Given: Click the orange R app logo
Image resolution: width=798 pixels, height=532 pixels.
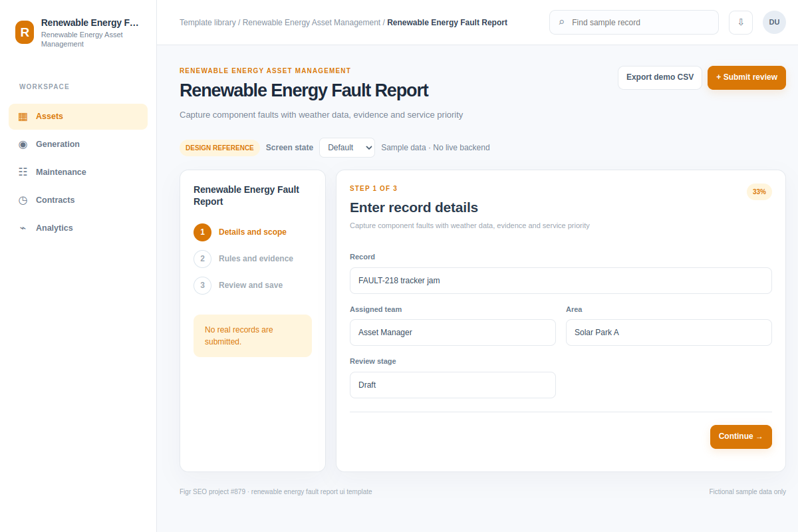Looking at the screenshot, I should pyautogui.click(x=25, y=32).
